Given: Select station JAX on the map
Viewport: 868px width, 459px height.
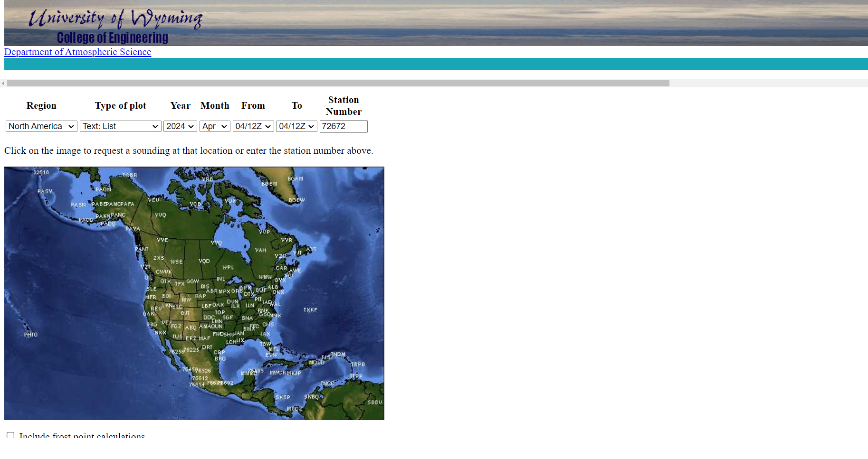Looking at the screenshot, I should click(265, 334).
